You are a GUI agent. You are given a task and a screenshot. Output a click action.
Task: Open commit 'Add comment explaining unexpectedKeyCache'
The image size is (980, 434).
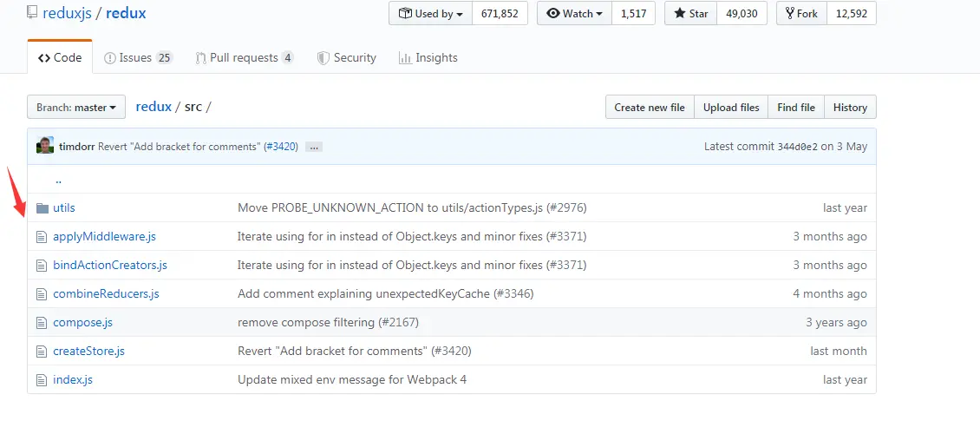click(386, 294)
